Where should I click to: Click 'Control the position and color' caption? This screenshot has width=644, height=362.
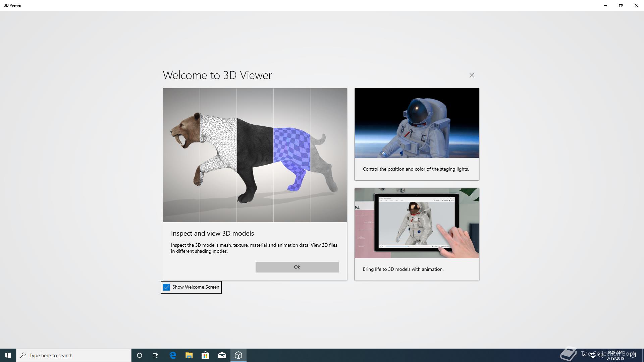pos(416,169)
